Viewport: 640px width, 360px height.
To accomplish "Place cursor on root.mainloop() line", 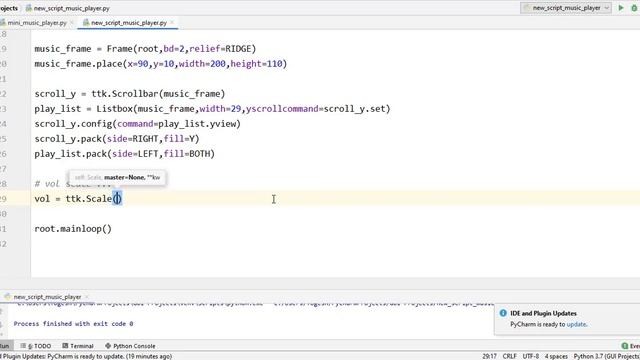I will [x=73, y=229].
